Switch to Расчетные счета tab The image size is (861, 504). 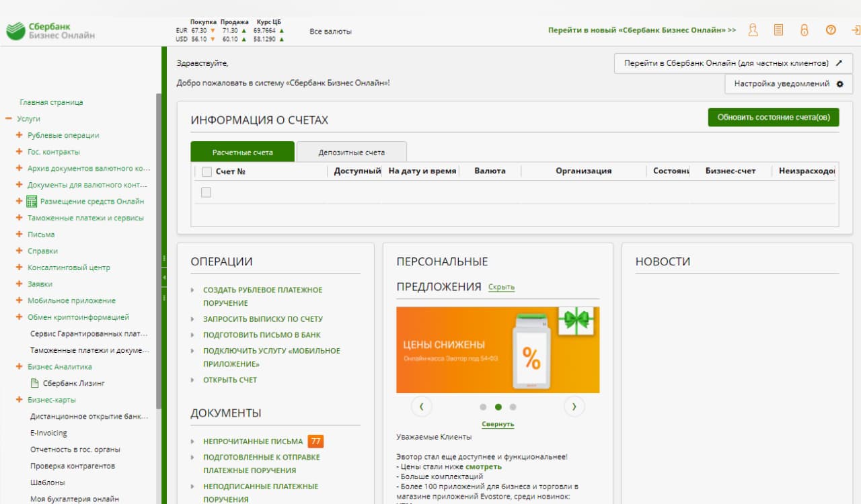pyautogui.click(x=243, y=152)
